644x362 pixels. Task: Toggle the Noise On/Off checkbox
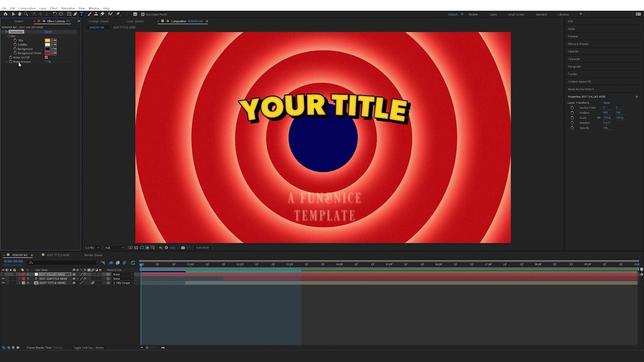tap(46, 57)
